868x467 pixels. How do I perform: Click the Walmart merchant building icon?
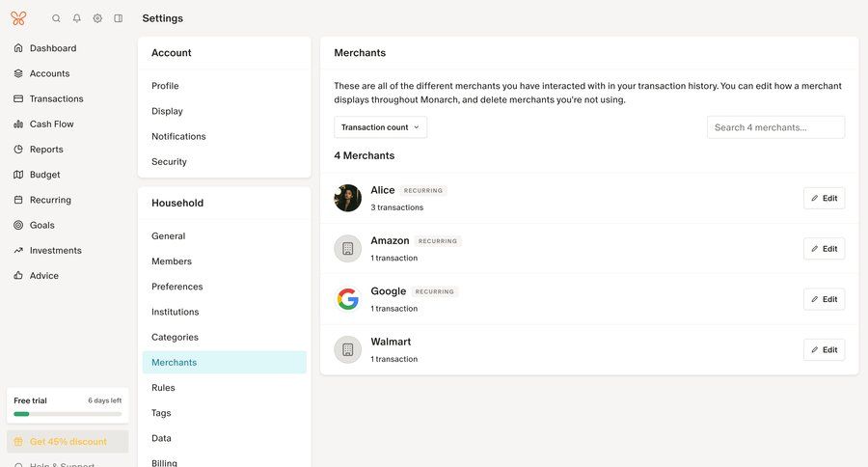point(348,349)
